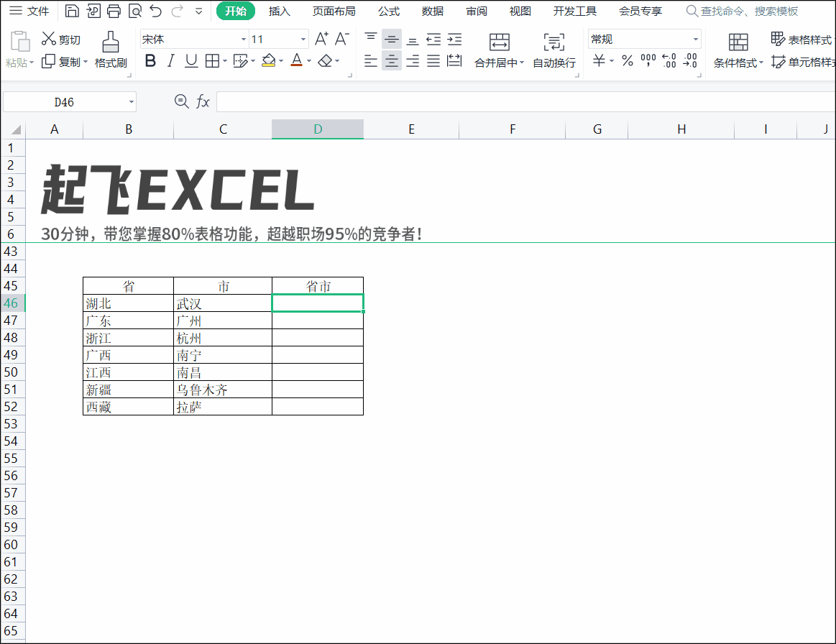
Task: Click the zoom magnifier beside fx
Action: click(x=182, y=101)
